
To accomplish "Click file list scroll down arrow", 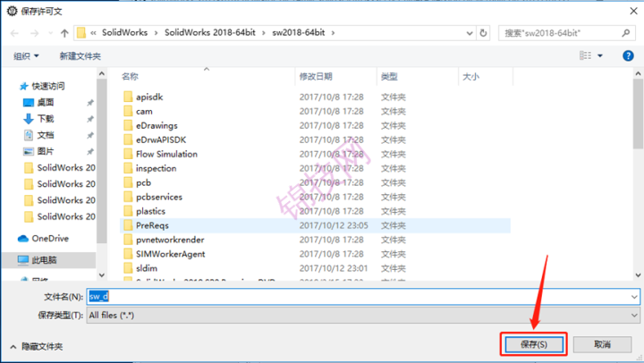I will pos(638,275).
